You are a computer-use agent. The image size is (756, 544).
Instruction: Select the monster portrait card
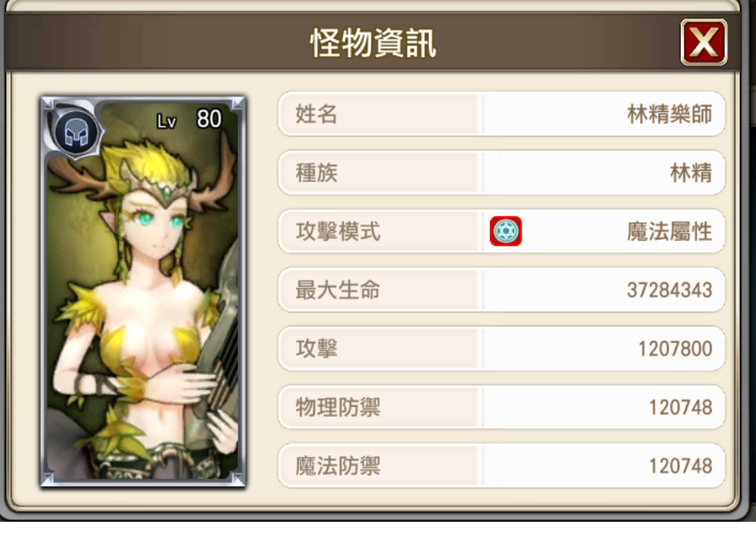(143, 291)
